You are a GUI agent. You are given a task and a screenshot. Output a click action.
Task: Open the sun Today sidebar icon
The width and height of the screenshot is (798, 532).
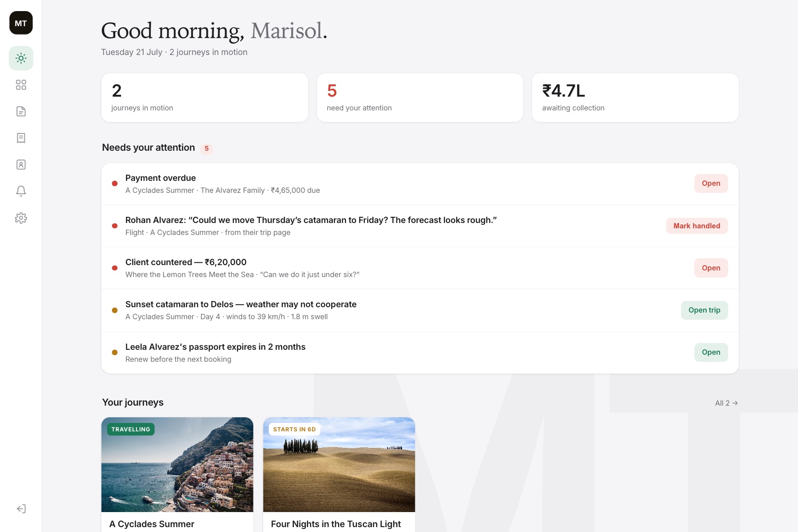21,58
